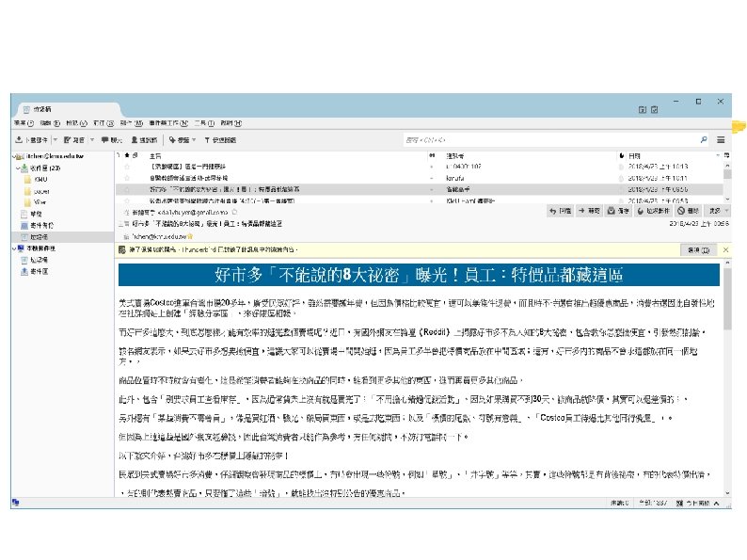Image resolution: width=747 pixels, height=560 pixels.
Task: Open the Go (G) menu
Action: [103, 123]
